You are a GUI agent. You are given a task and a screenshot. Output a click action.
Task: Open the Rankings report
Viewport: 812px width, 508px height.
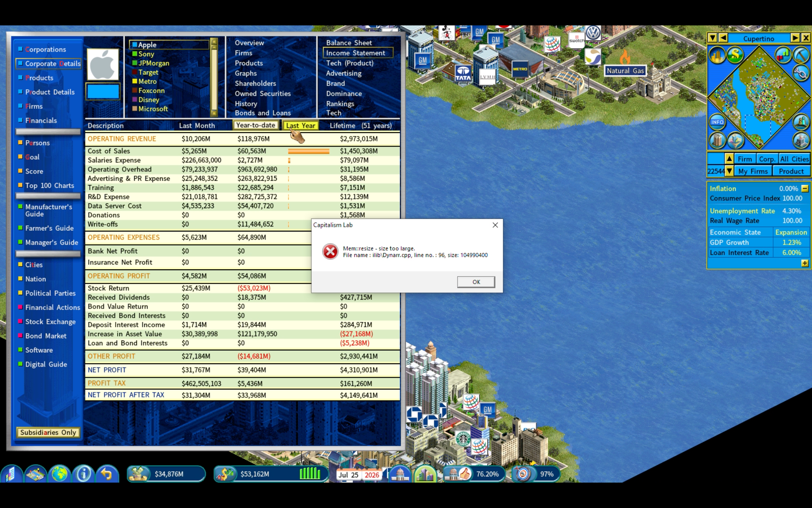(x=340, y=104)
